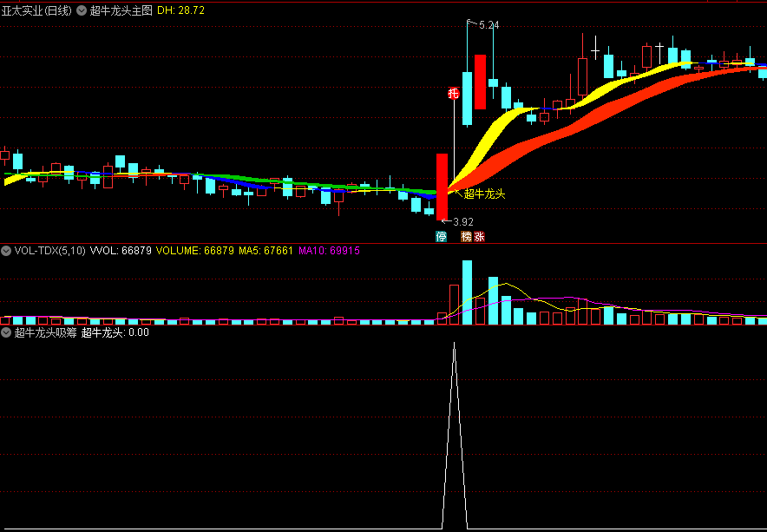Viewport: 767px width, 532px height.
Task: Click the red 托 marker icon
Action: 454,94
